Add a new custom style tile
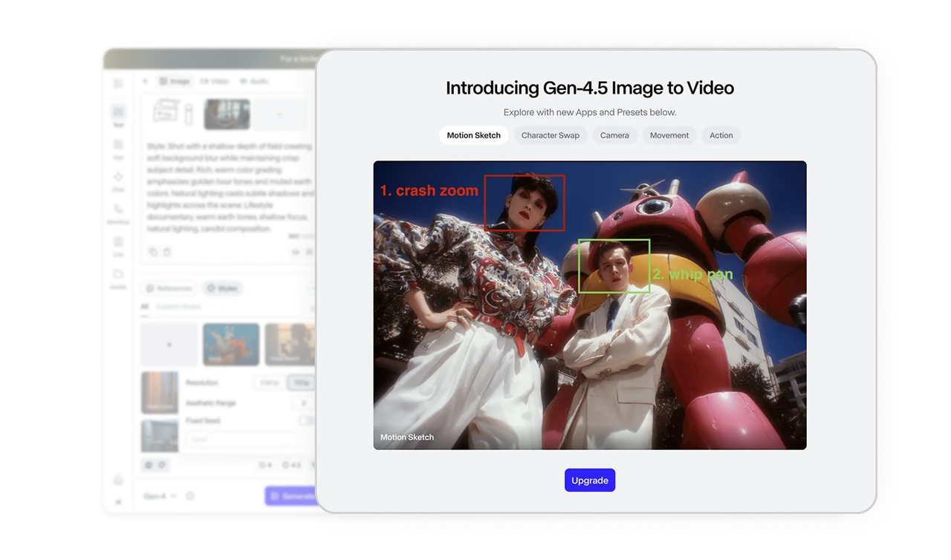The height and width of the screenshot is (560, 951). tap(169, 345)
